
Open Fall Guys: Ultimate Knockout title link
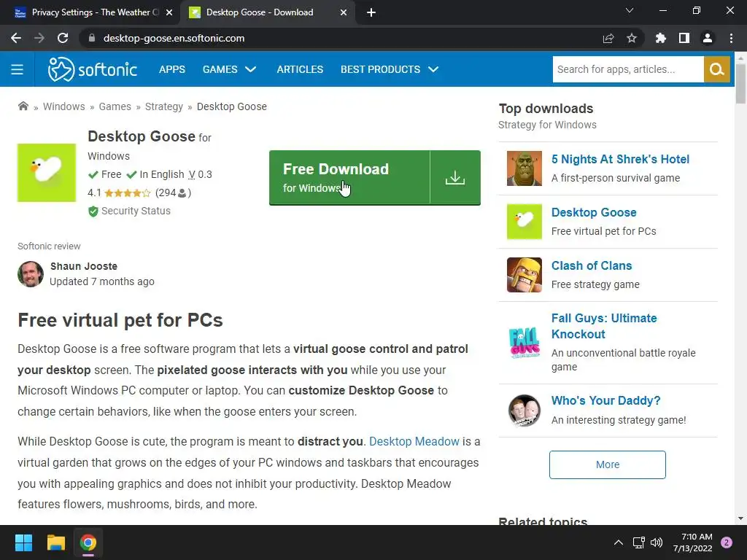click(x=604, y=326)
